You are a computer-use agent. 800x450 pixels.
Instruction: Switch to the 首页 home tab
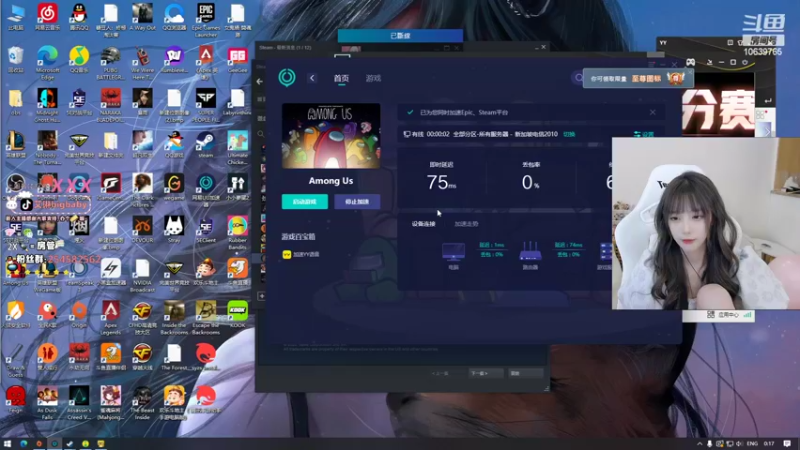341,78
